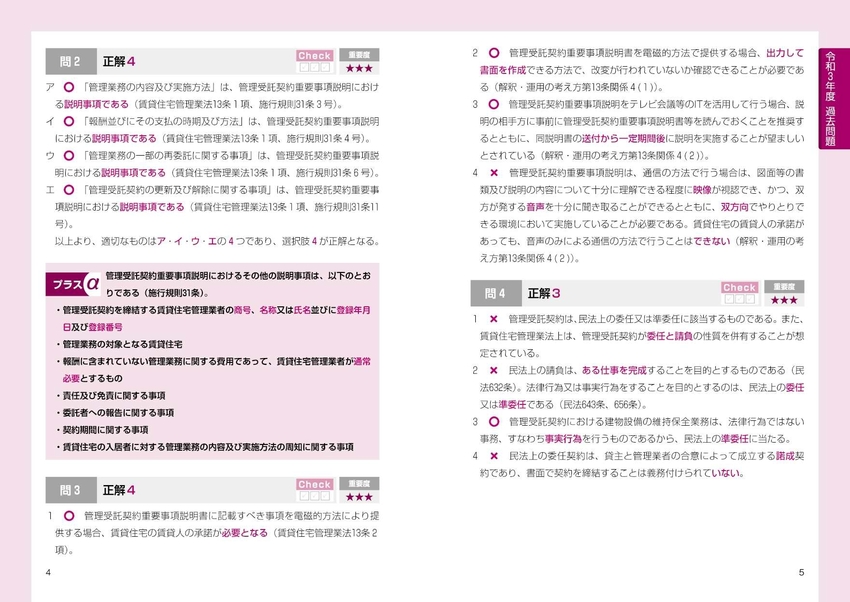
Task: Click the highlighted word 諾成 in 問4 option 4
Action: click(785, 456)
